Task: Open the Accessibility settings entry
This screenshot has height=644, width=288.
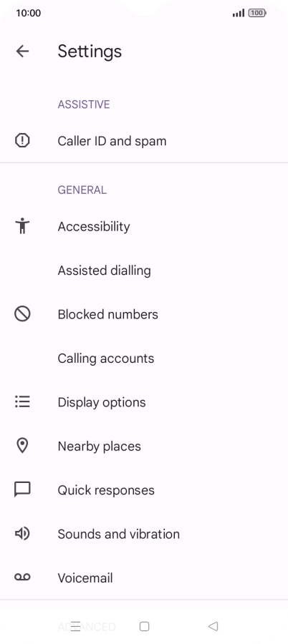Action: (144, 226)
